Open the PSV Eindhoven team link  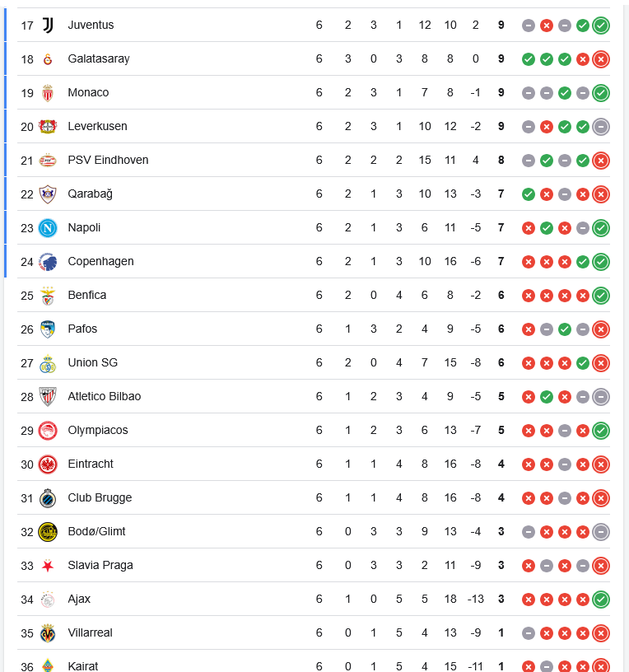point(108,161)
